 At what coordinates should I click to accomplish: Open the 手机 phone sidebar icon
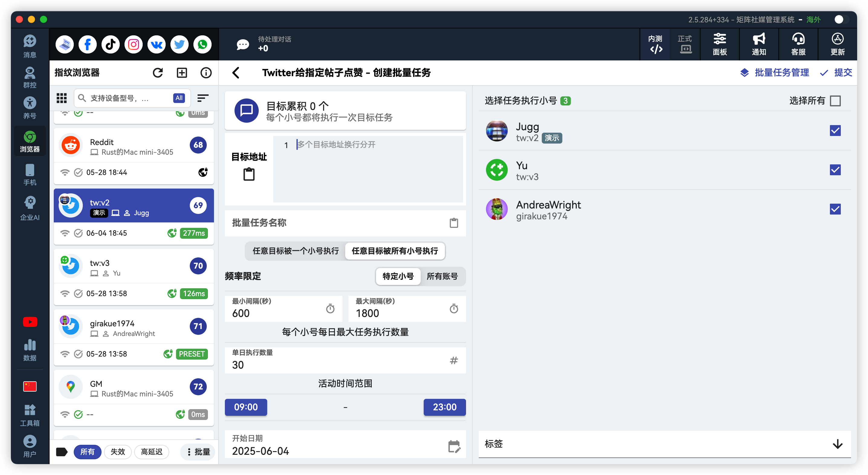click(30, 175)
